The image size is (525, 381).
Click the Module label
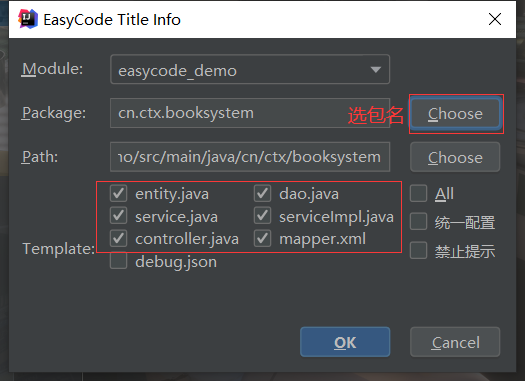tap(53, 69)
